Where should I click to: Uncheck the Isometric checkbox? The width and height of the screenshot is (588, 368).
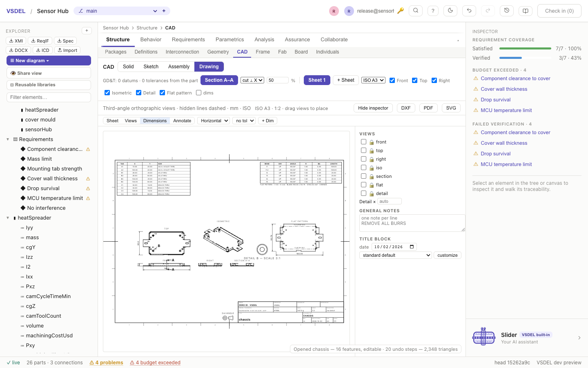pos(107,92)
